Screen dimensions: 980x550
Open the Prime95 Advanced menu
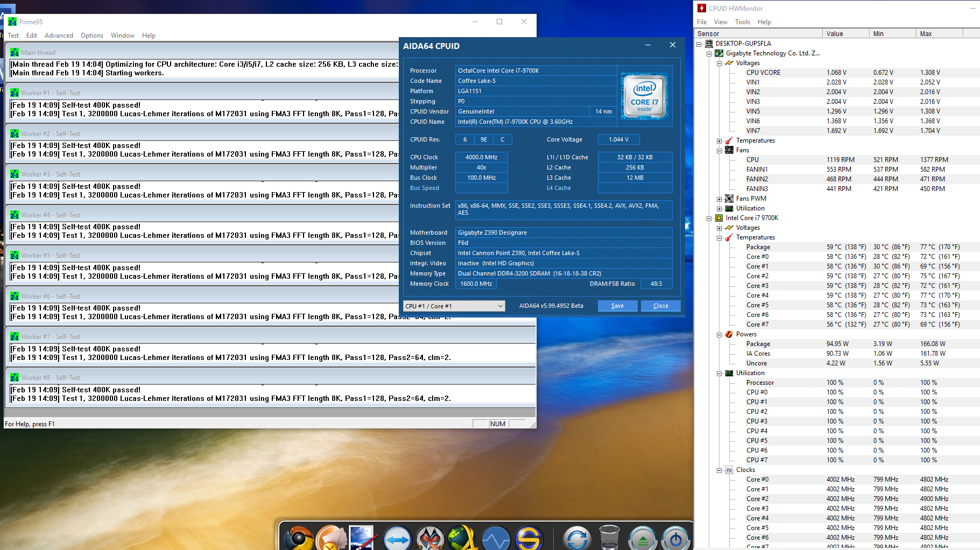pos(59,36)
